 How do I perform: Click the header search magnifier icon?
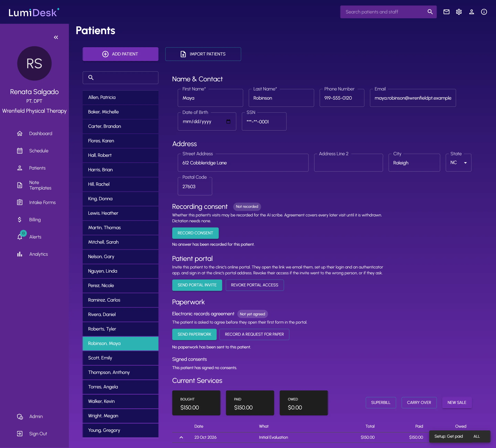point(430,12)
